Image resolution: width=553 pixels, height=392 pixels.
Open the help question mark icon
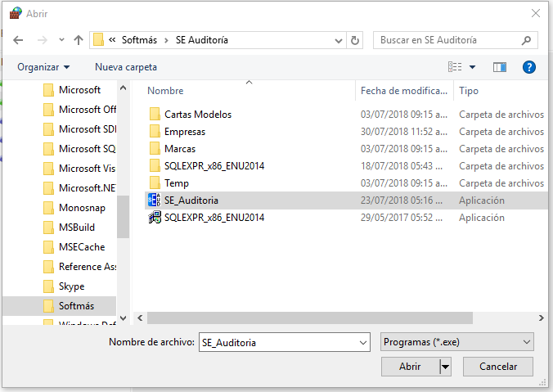pyautogui.click(x=529, y=67)
